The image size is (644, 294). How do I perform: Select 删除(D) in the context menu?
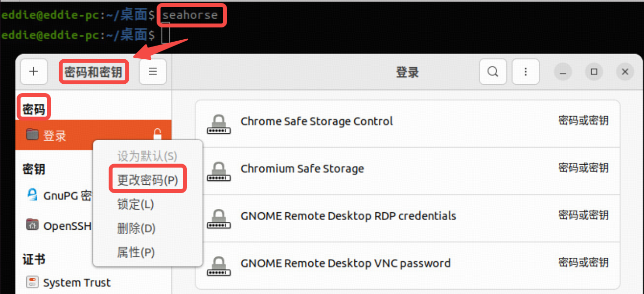[136, 228]
